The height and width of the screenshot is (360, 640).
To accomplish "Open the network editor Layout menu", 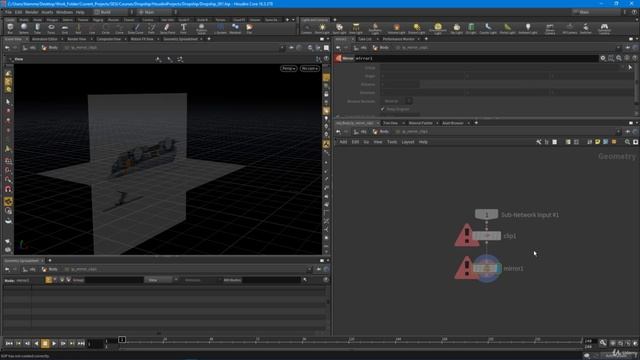I will click(408, 142).
